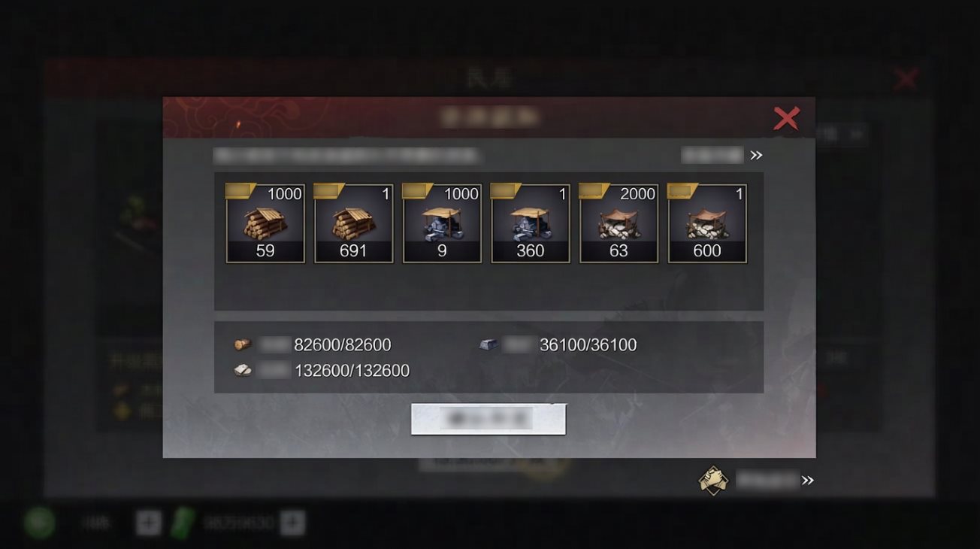Click the handshake icon below the dialog

[x=712, y=480]
